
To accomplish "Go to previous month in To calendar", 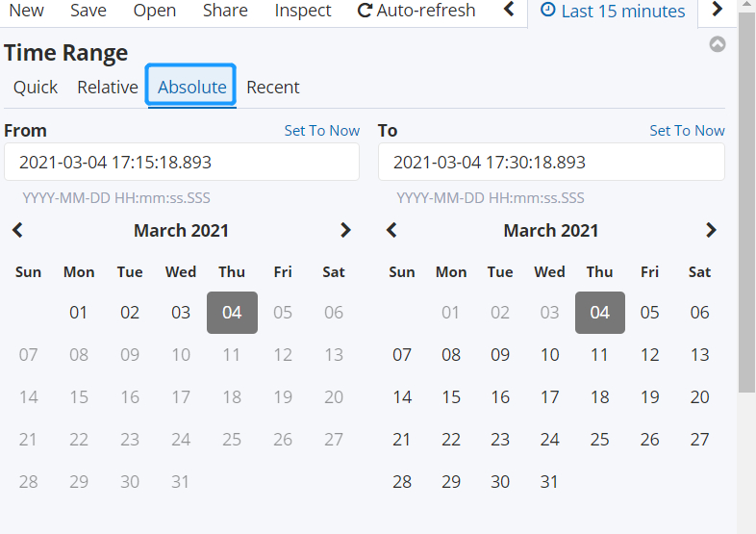I will (391, 230).
